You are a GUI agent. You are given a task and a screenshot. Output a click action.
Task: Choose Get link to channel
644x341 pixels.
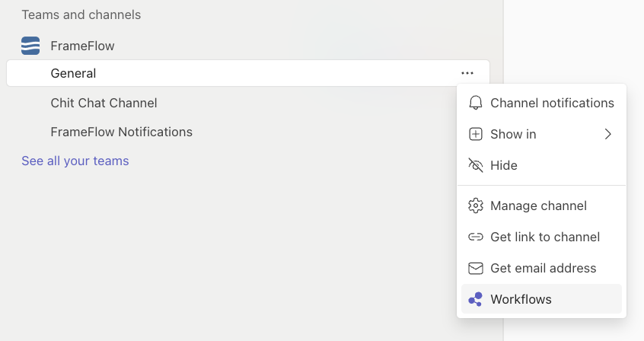(x=541, y=237)
